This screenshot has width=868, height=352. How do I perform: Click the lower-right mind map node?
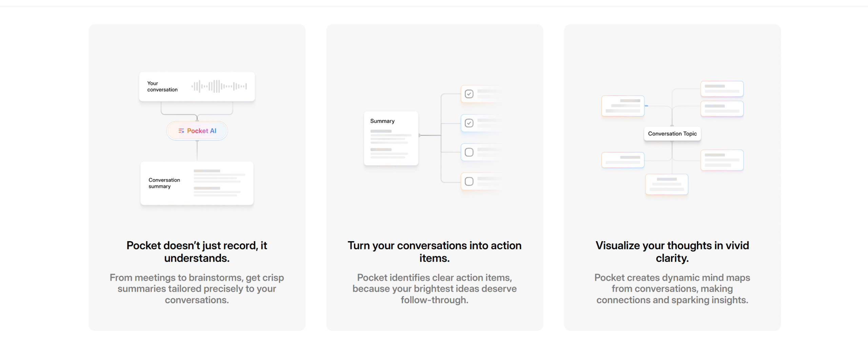[722, 160]
